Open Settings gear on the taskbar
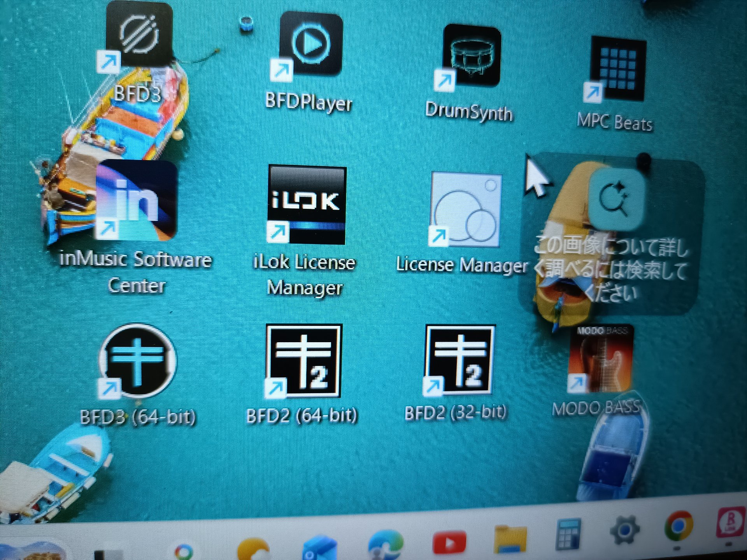 (x=624, y=530)
